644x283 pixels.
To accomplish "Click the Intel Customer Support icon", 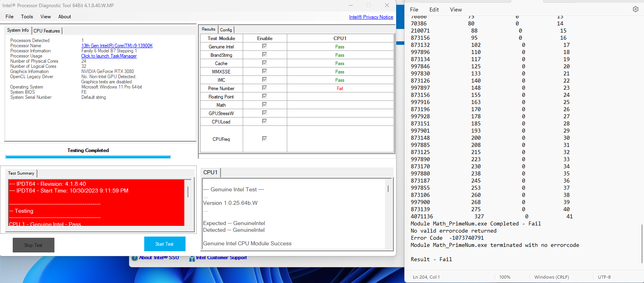I will pos(192,258).
